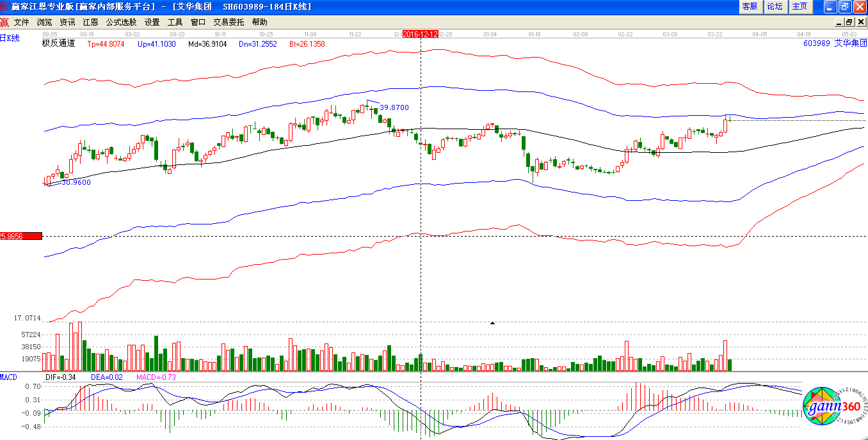Viewport: 868px width, 440px height.
Task: Click the 05-03 date on time axis
Action: tap(849, 34)
